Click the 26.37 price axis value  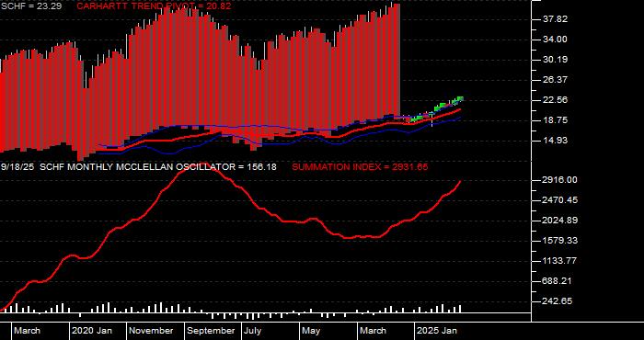pyautogui.click(x=556, y=80)
